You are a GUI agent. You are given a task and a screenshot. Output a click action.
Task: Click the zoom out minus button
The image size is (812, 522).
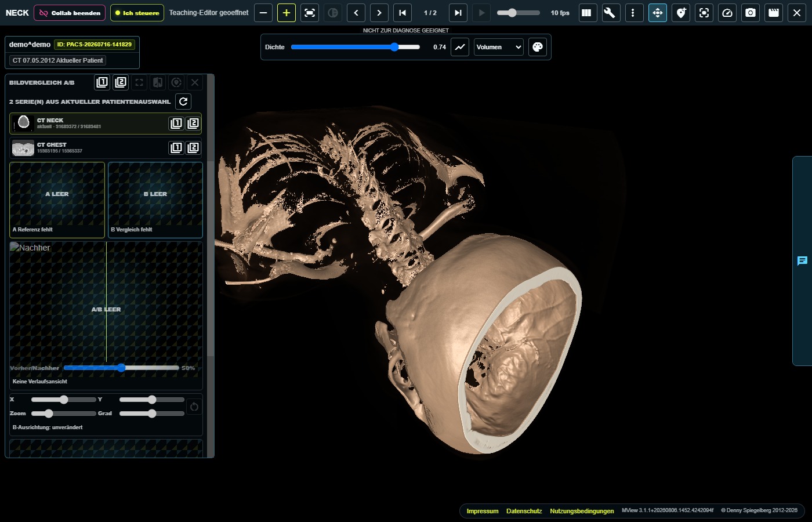pos(263,13)
